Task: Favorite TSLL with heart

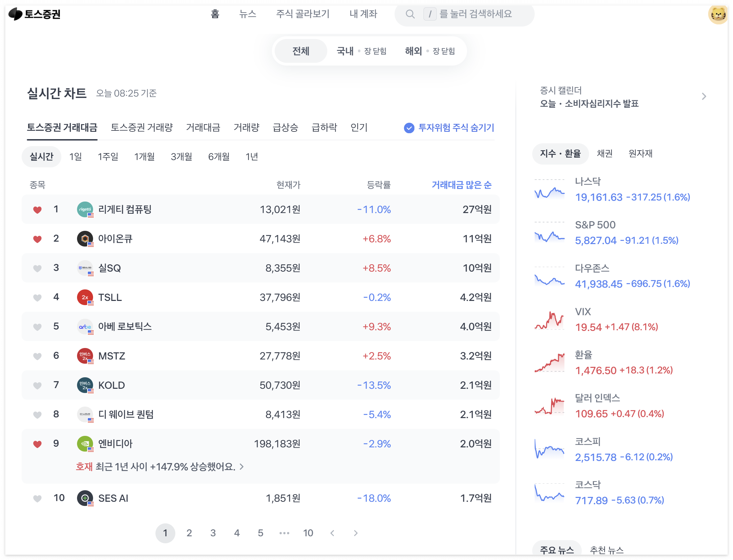Action: pyautogui.click(x=37, y=297)
